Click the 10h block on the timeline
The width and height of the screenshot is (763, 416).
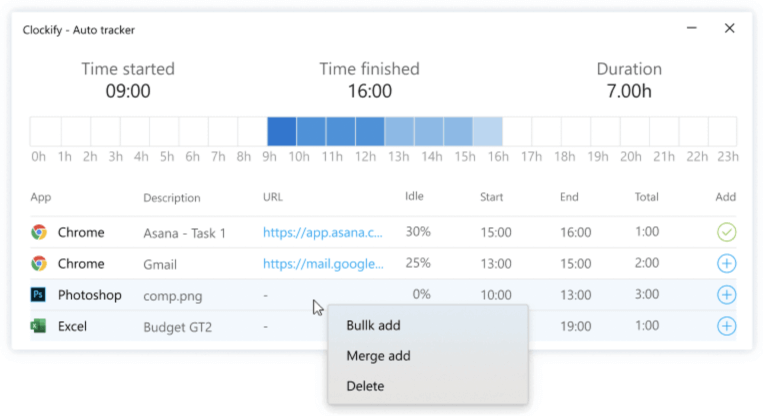(x=311, y=131)
